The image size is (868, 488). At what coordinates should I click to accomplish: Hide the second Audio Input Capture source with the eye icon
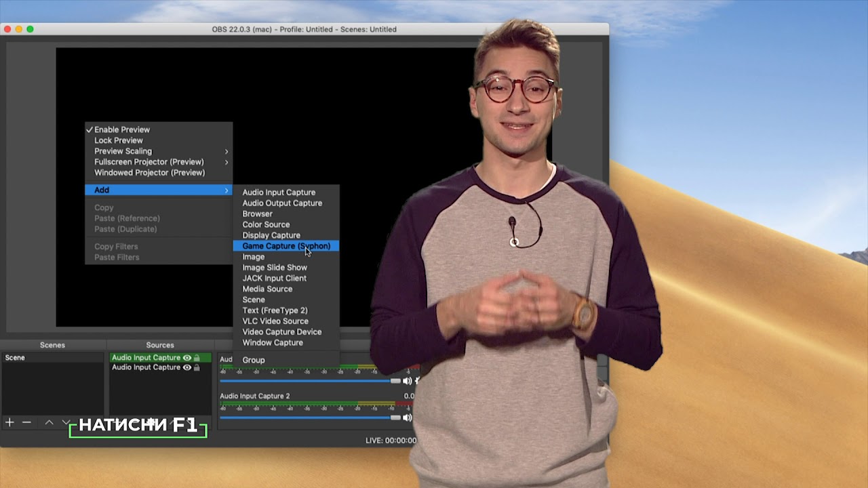pyautogui.click(x=186, y=367)
